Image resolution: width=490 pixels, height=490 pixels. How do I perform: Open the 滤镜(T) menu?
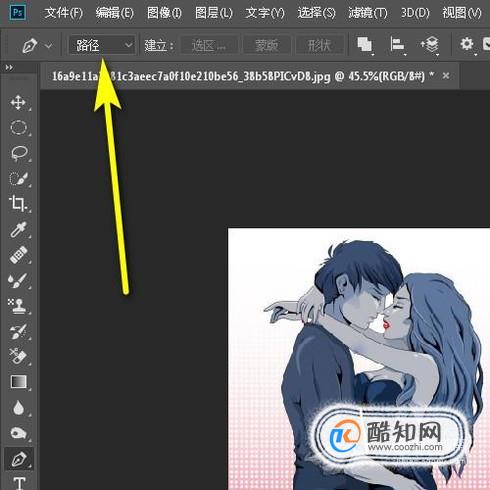coord(368,13)
